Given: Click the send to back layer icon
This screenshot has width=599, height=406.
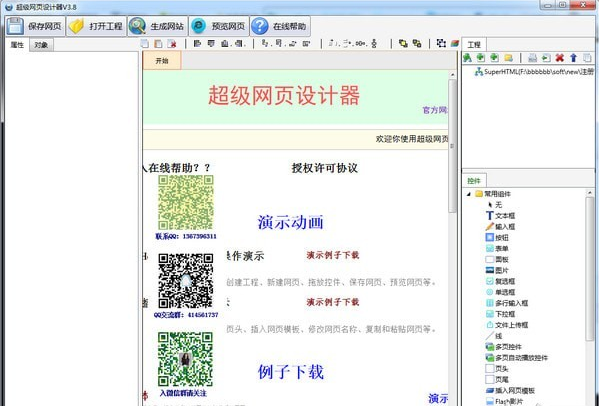Looking at the screenshot, I should (x=417, y=43).
